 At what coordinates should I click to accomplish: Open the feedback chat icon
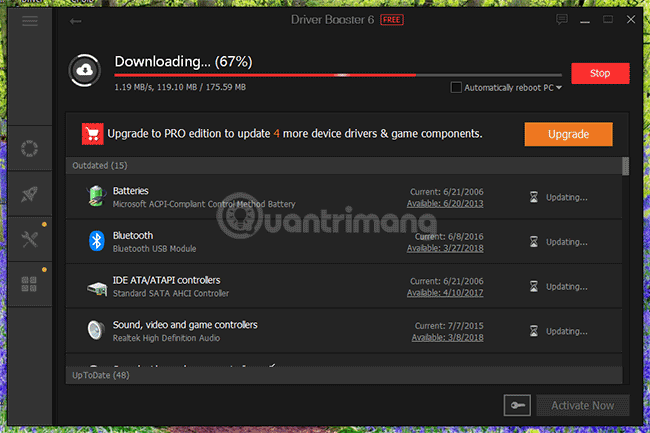562,19
